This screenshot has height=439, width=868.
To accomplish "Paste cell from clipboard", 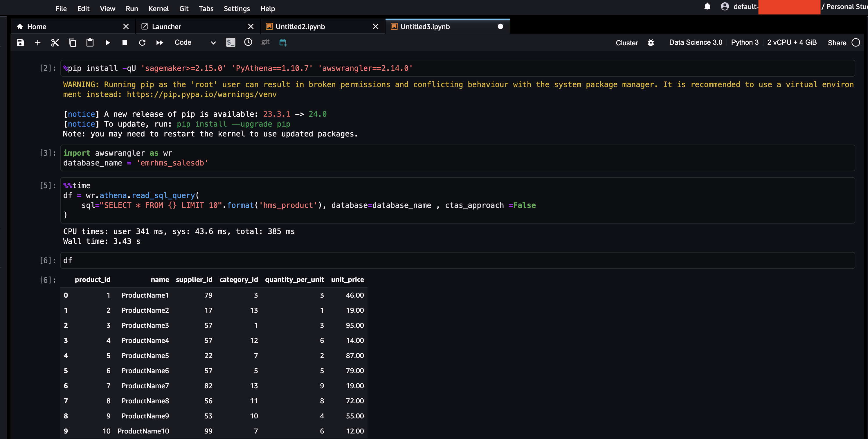I will [90, 43].
